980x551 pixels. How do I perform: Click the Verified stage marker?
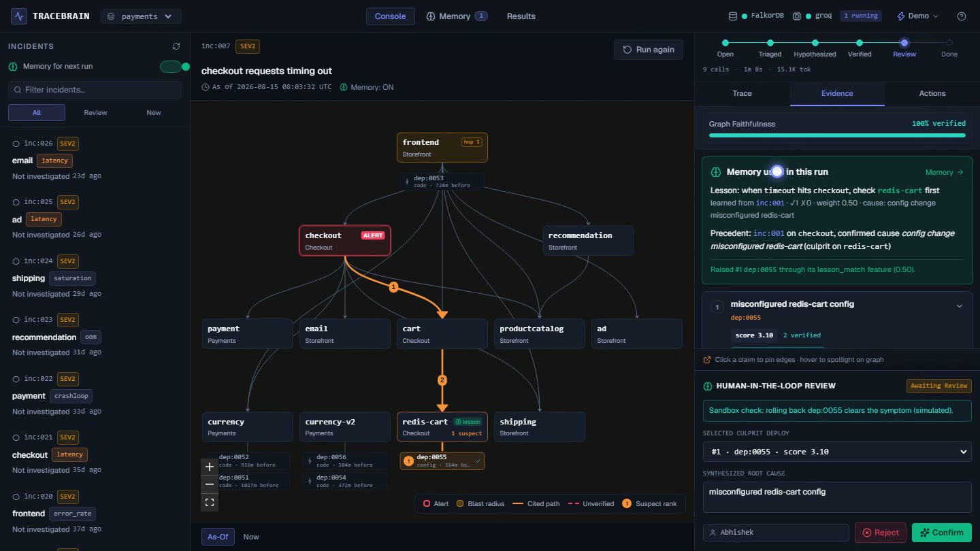(x=860, y=43)
